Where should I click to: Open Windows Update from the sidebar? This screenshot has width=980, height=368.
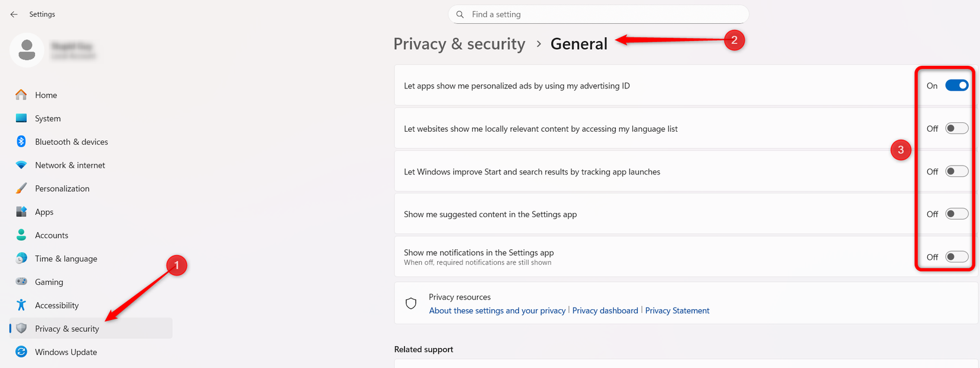(65, 351)
